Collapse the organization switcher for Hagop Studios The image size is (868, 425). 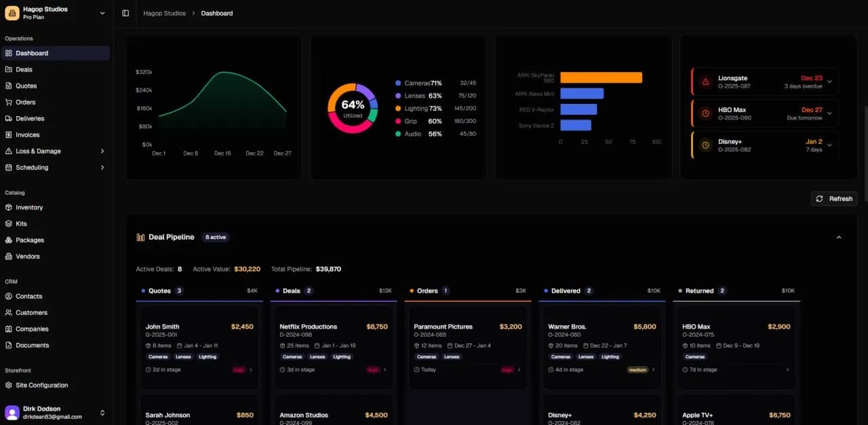pos(102,13)
